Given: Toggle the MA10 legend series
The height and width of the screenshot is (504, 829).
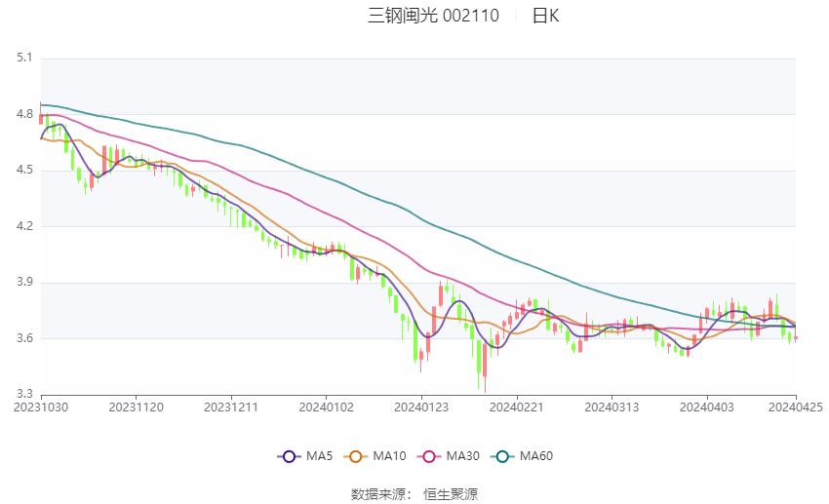Looking at the screenshot, I should pos(375,456).
